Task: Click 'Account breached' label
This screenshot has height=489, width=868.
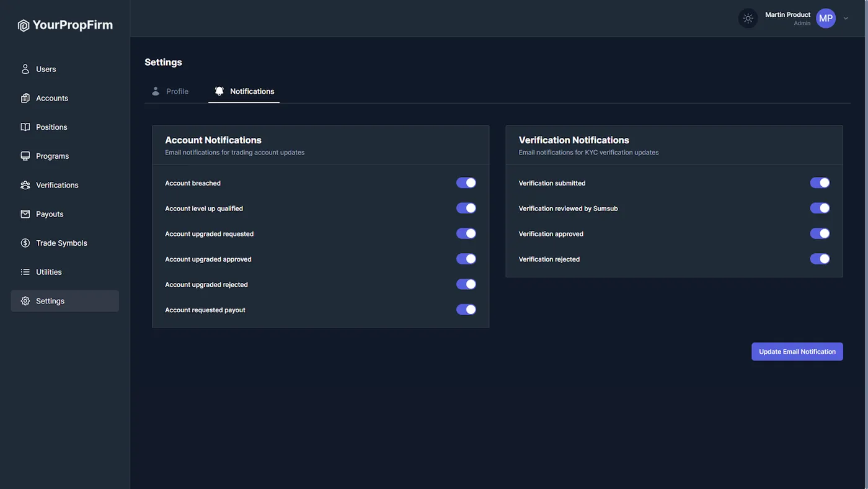Action: click(193, 183)
